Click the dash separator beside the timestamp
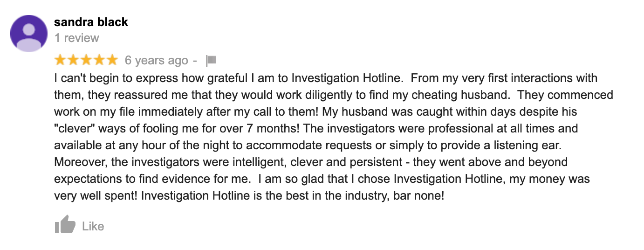The image size is (644, 250). coord(195,61)
